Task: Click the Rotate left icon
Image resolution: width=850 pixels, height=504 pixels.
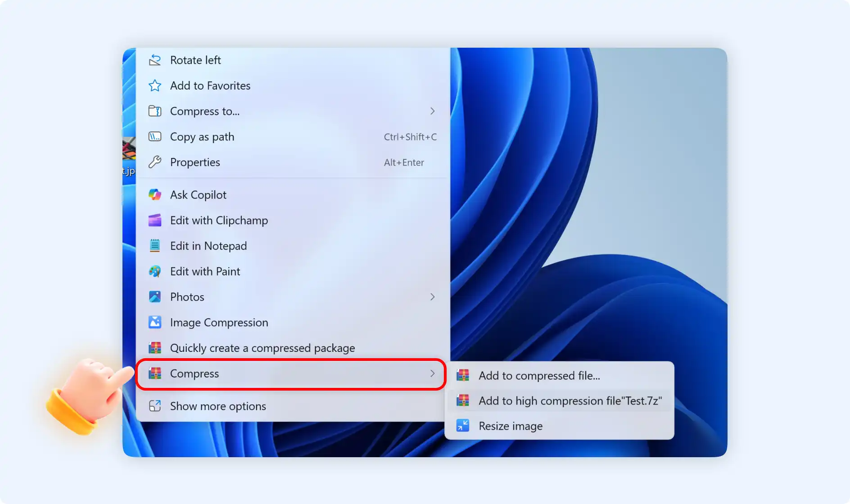Action: tap(155, 60)
